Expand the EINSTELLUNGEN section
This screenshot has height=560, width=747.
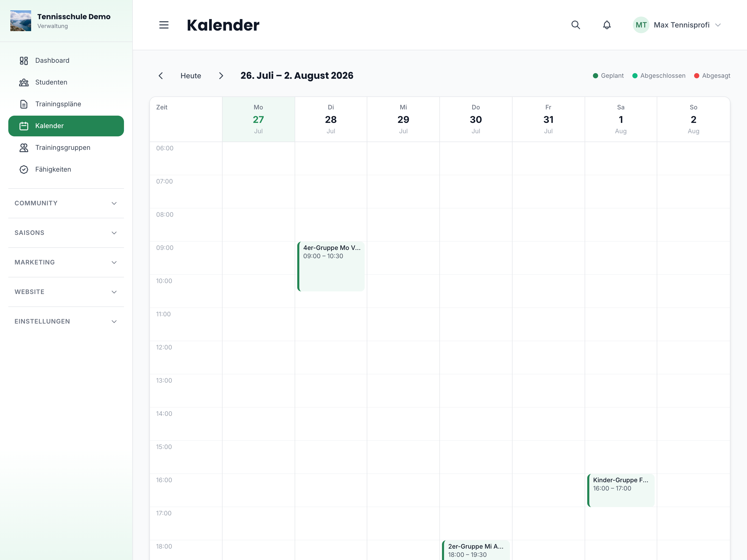[66, 321]
